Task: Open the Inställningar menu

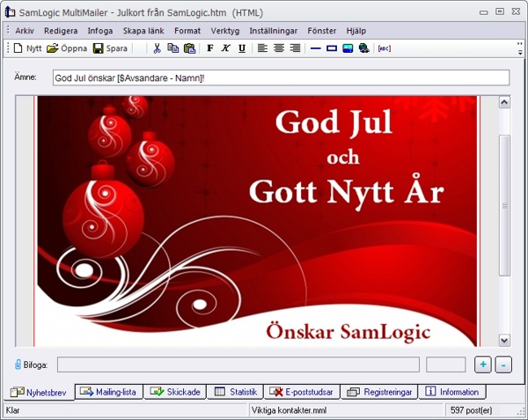Action: click(273, 31)
